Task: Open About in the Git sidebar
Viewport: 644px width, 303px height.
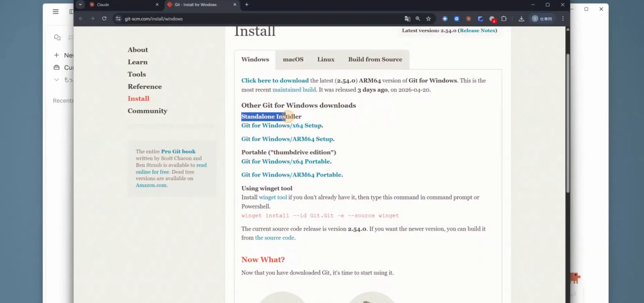Action: point(138,50)
